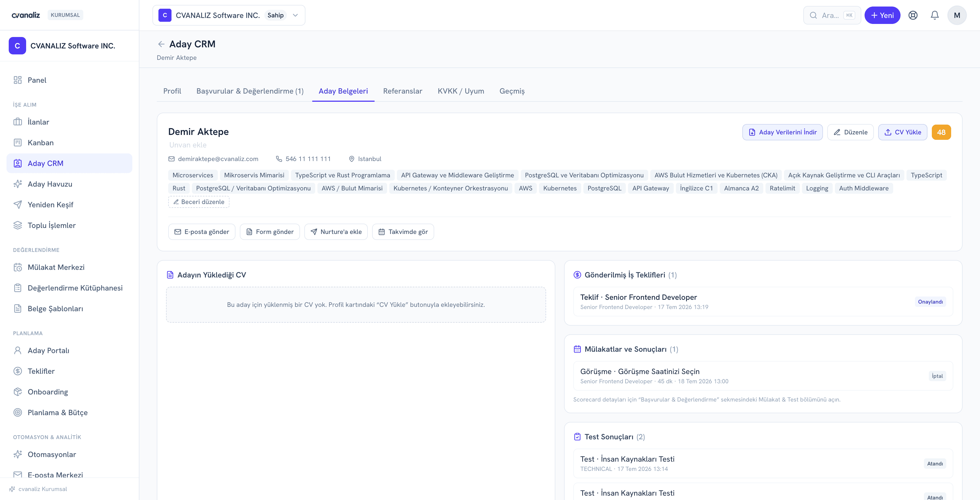Click the Unvan ekle title placeholder
The height and width of the screenshot is (500, 980).
pyautogui.click(x=188, y=145)
